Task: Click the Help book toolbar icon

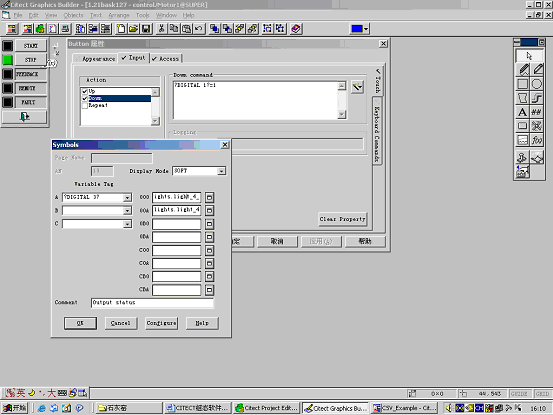Action: [x=296, y=29]
